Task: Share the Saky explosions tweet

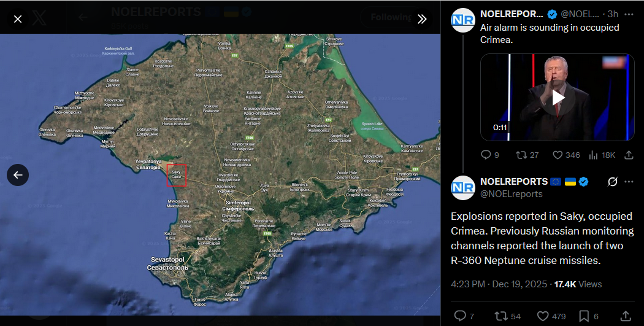Action: pyautogui.click(x=626, y=316)
